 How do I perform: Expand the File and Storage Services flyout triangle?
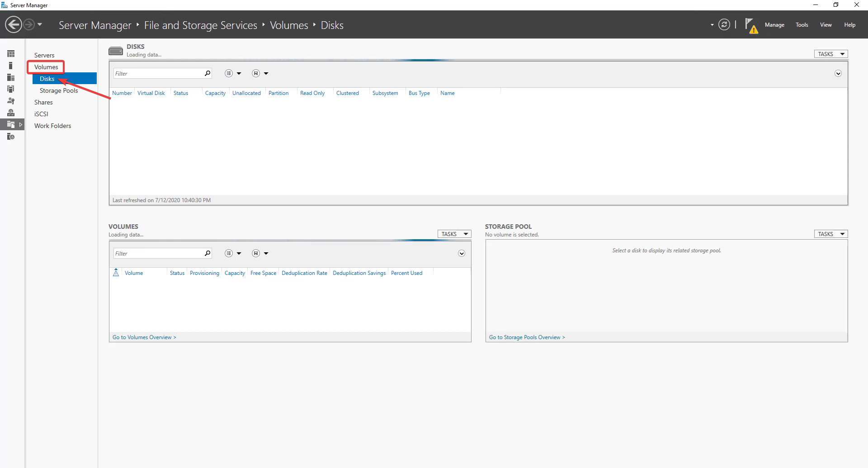(x=21, y=124)
